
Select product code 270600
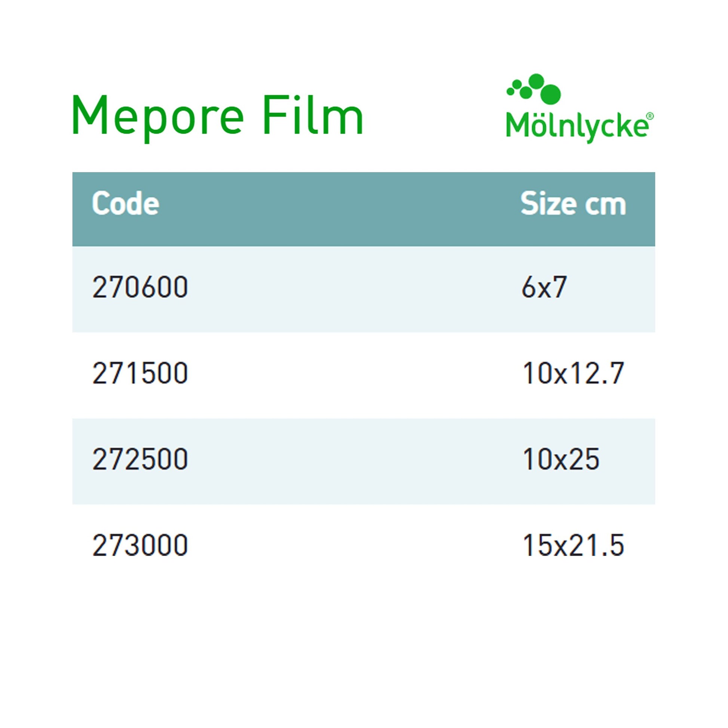[140, 288]
